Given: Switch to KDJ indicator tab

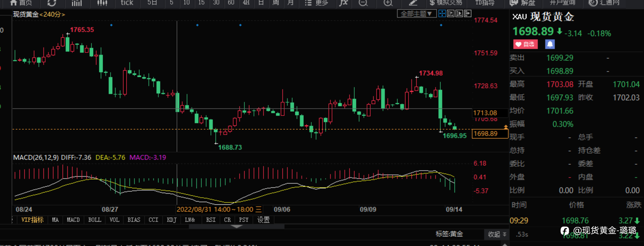Looking at the screenshot, I should pyautogui.click(x=172, y=220).
